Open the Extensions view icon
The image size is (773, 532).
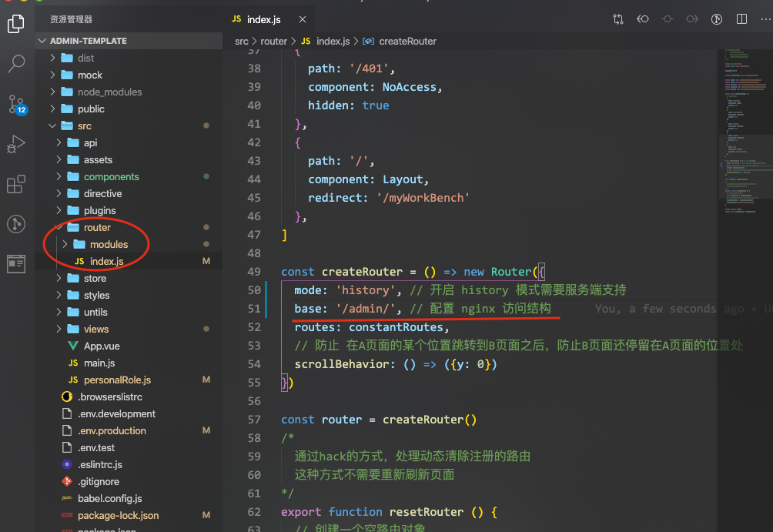coord(15,184)
